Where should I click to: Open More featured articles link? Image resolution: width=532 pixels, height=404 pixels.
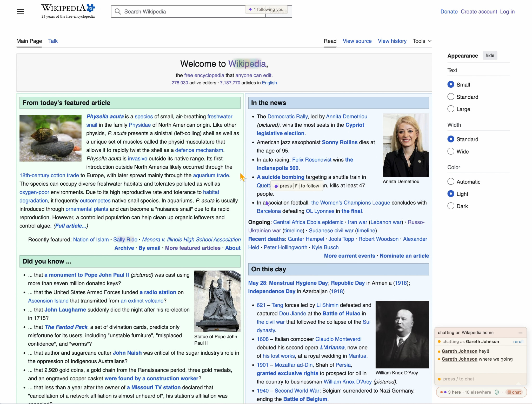pyautogui.click(x=193, y=248)
